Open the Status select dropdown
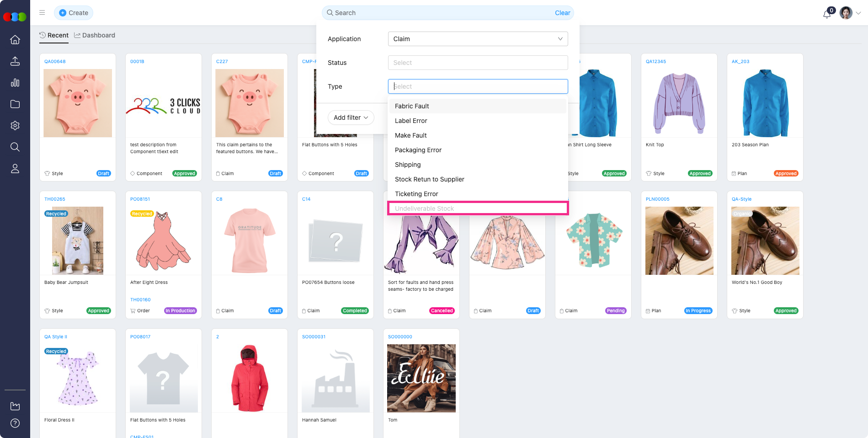The image size is (868, 438). coord(478,63)
